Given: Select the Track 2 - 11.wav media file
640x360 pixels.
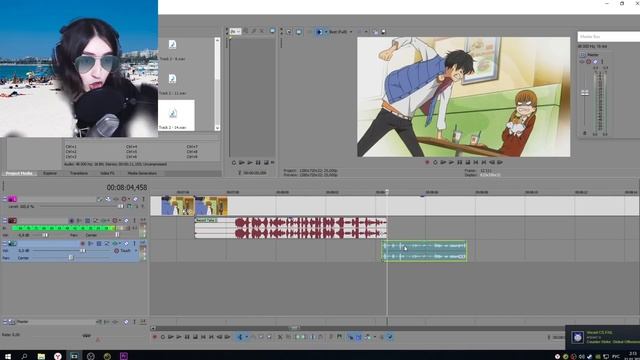Looking at the screenshot, I should (x=172, y=84).
